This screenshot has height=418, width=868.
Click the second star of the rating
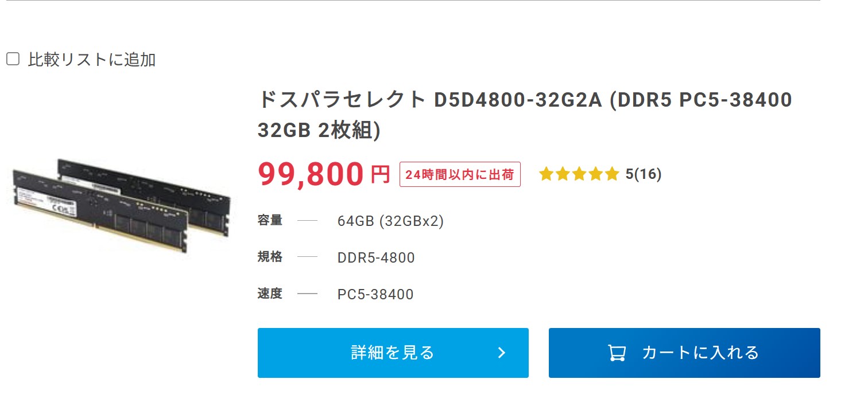tap(563, 174)
